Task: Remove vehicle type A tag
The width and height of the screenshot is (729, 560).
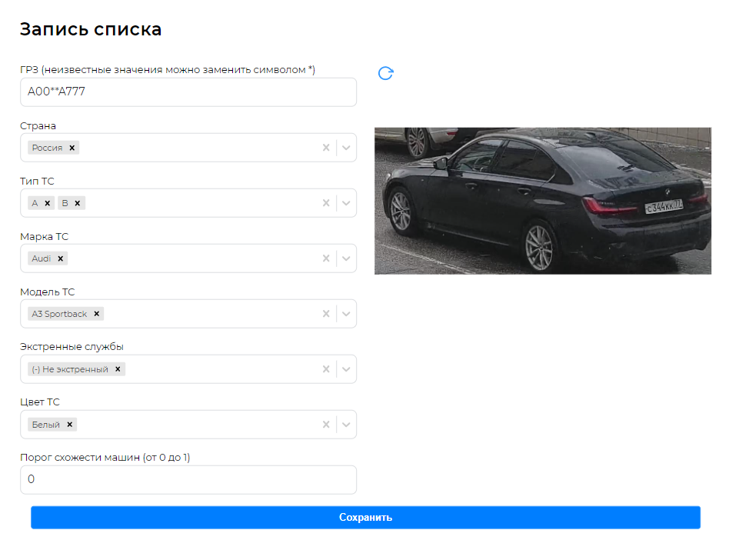Action: (x=48, y=203)
